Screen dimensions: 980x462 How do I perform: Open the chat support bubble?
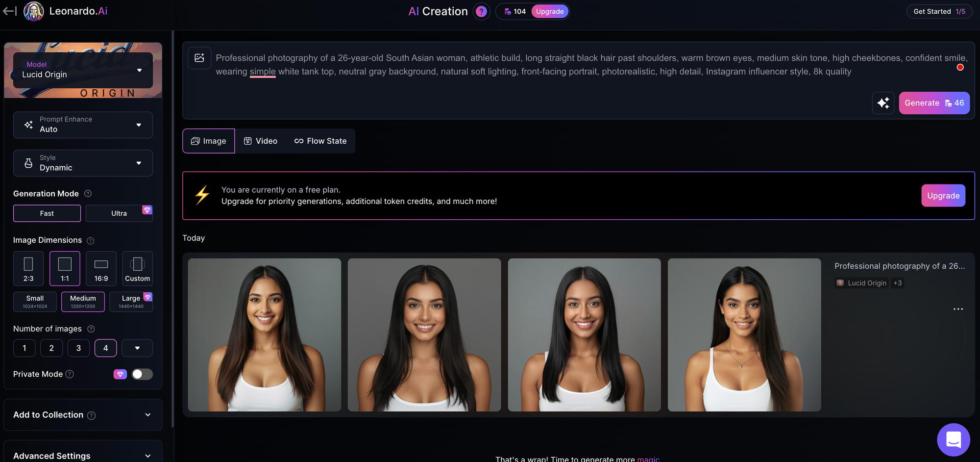click(953, 439)
